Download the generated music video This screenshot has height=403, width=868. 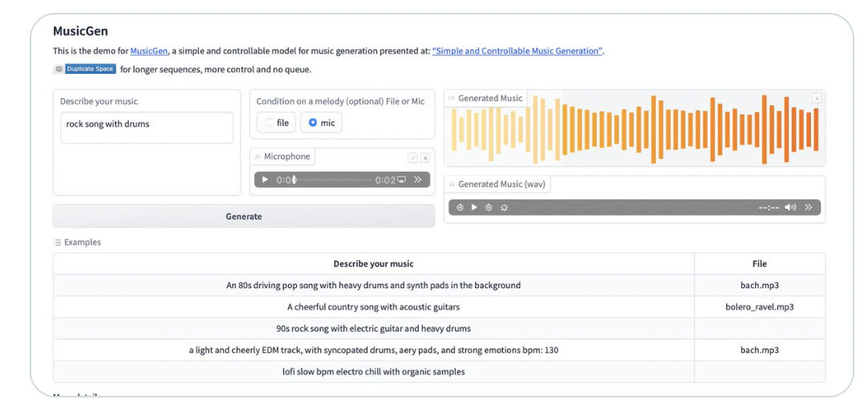(817, 98)
